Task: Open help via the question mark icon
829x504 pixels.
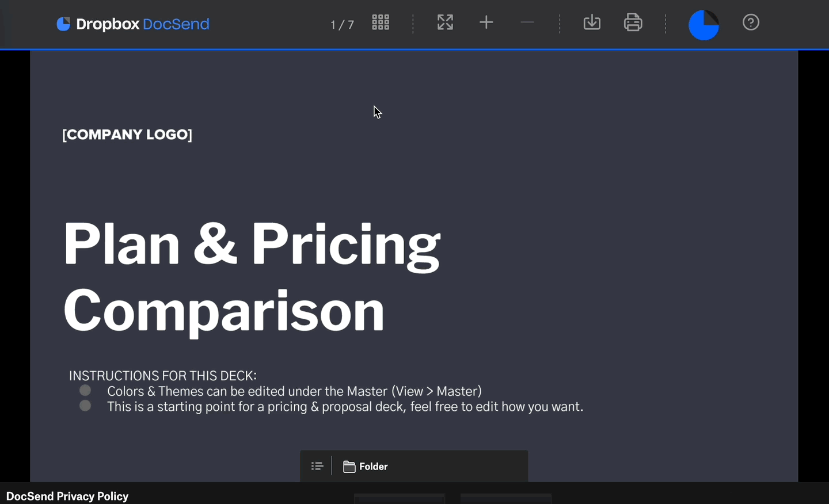Action: tap(751, 22)
